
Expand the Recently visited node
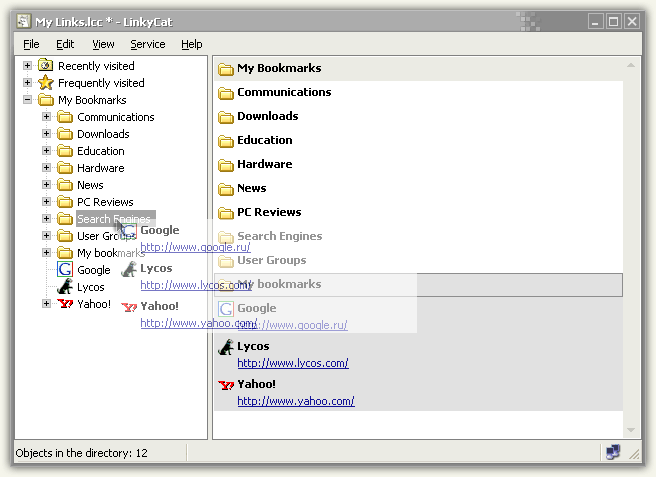[27, 65]
